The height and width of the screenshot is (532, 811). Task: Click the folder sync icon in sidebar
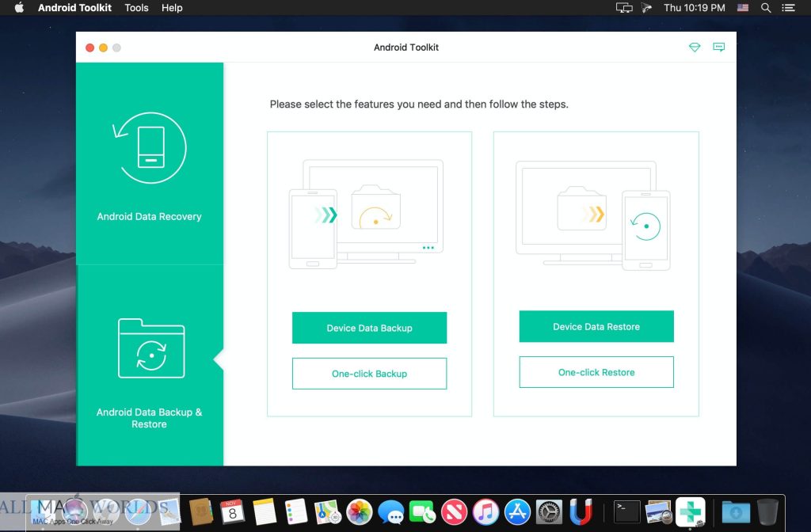click(151, 348)
